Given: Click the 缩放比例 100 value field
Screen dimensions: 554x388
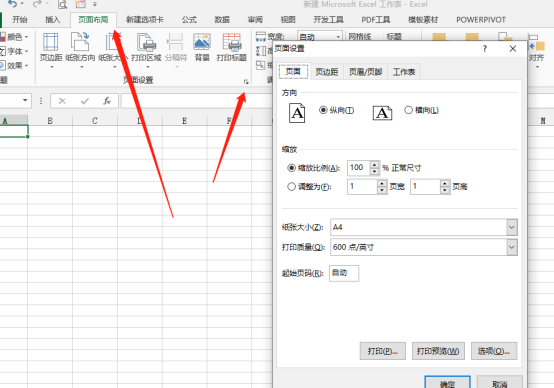Looking at the screenshot, I should 359,167.
